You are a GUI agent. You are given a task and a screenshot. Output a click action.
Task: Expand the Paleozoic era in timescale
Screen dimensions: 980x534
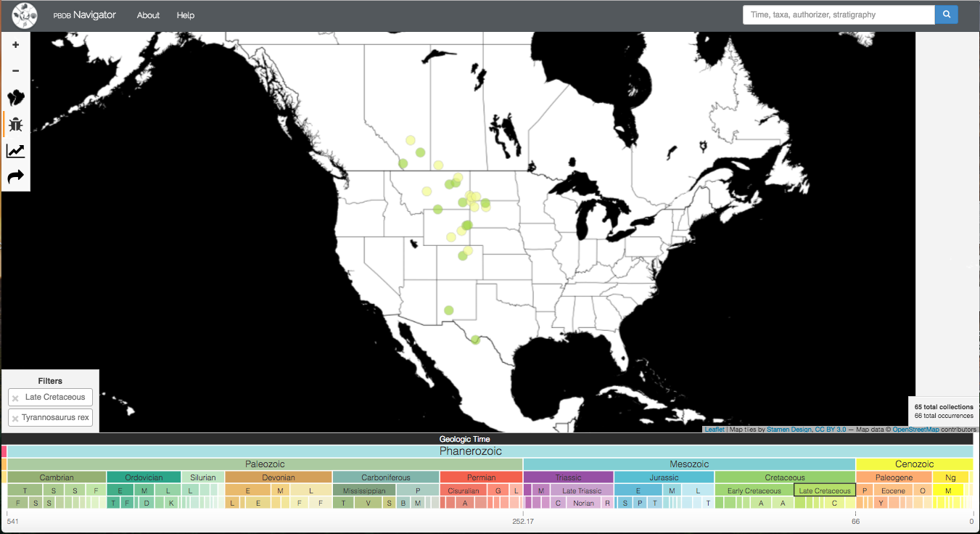click(265, 464)
